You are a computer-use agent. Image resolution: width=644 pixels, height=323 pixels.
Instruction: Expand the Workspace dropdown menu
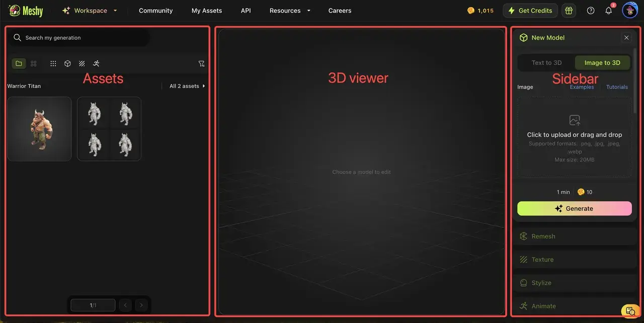coord(90,11)
